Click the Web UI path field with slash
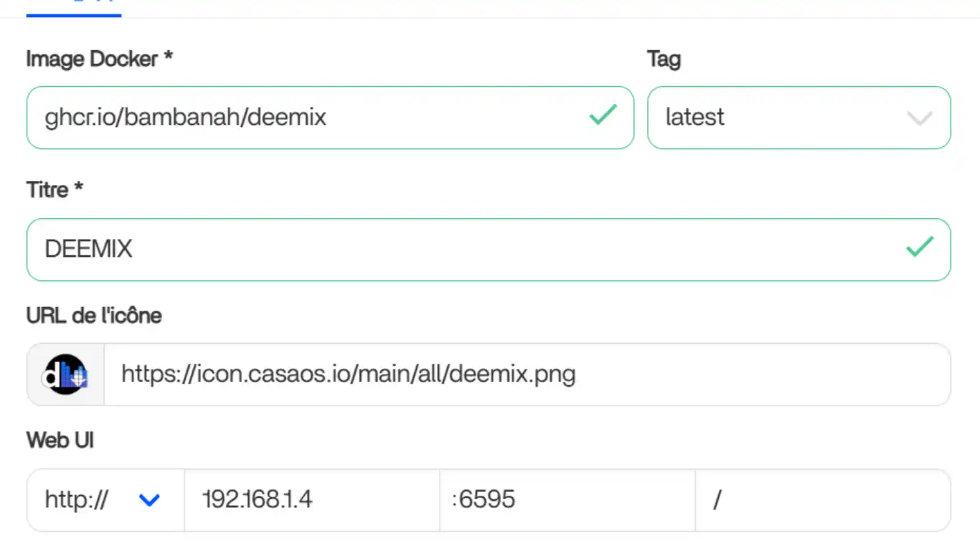 point(822,500)
